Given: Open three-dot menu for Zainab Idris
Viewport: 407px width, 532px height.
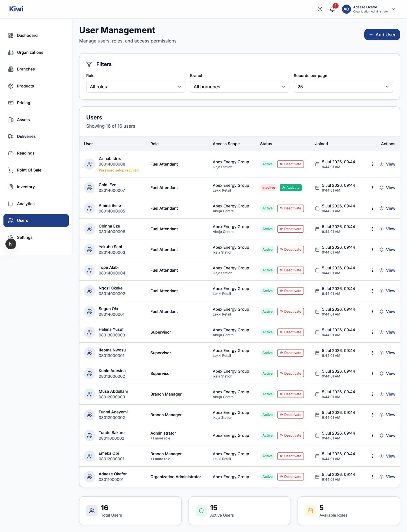Looking at the screenshot, I should point(372,164).
